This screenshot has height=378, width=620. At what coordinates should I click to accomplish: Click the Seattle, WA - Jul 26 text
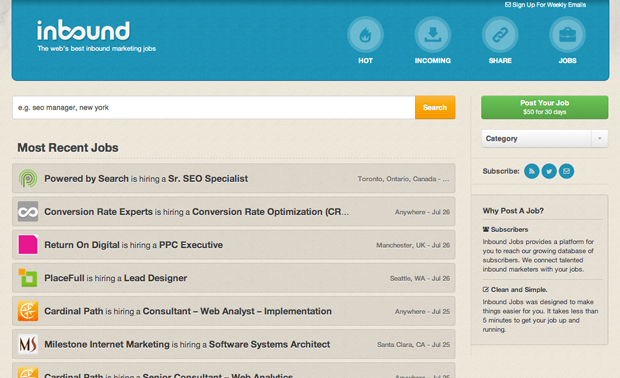point(420,278)
